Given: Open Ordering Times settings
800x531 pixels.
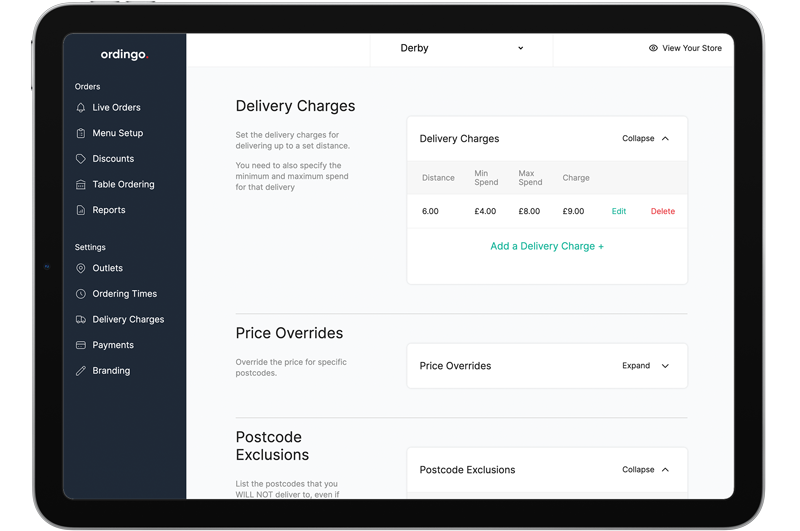Looking at the screenshot, I should click(x=124, y=294).
